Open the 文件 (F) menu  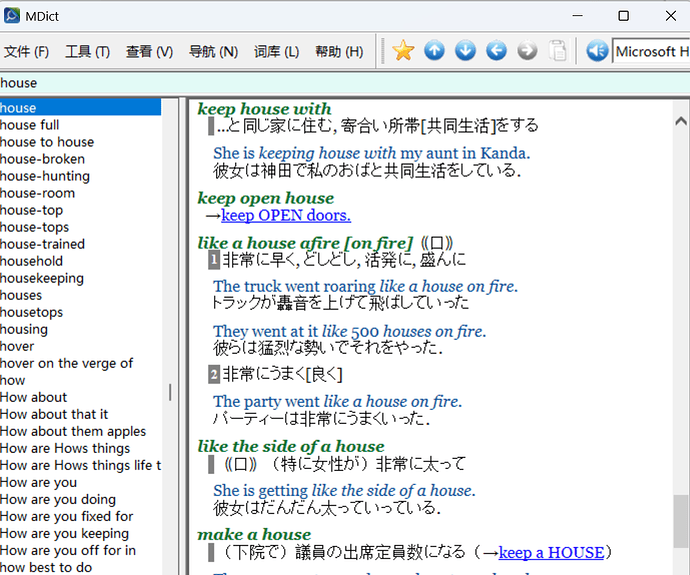point(26,52)
